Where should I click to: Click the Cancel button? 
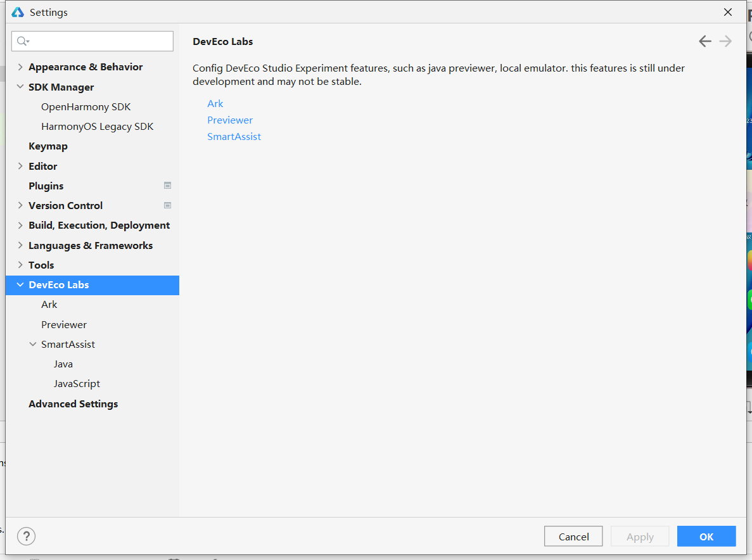click(x=573, y=536)
